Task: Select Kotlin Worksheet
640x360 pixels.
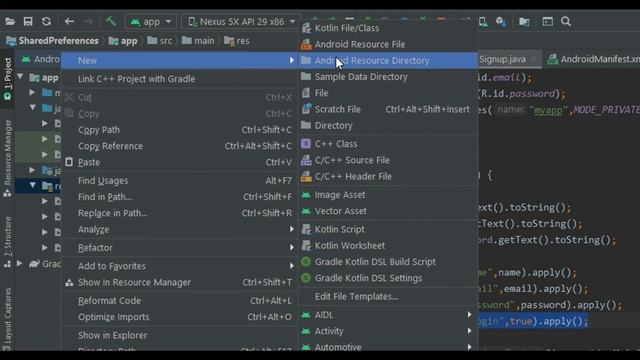Action: coord(388,246)
